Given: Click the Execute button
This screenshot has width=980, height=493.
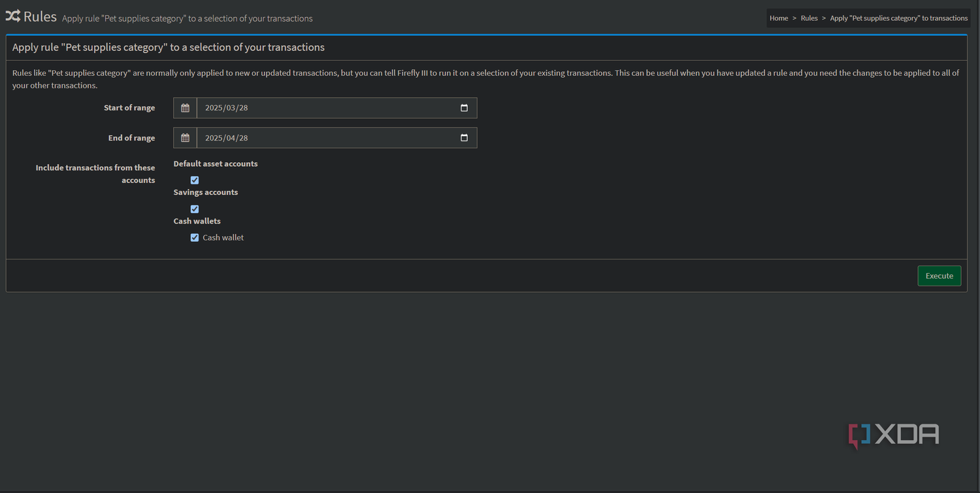Looking at the screenshot, I should point(939,276).
